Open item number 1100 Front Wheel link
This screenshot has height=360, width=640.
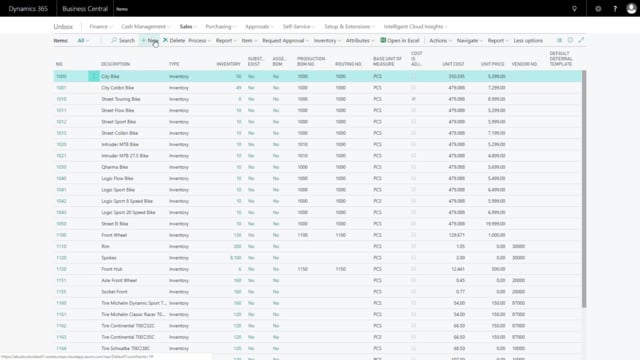[x=61, y=235]
